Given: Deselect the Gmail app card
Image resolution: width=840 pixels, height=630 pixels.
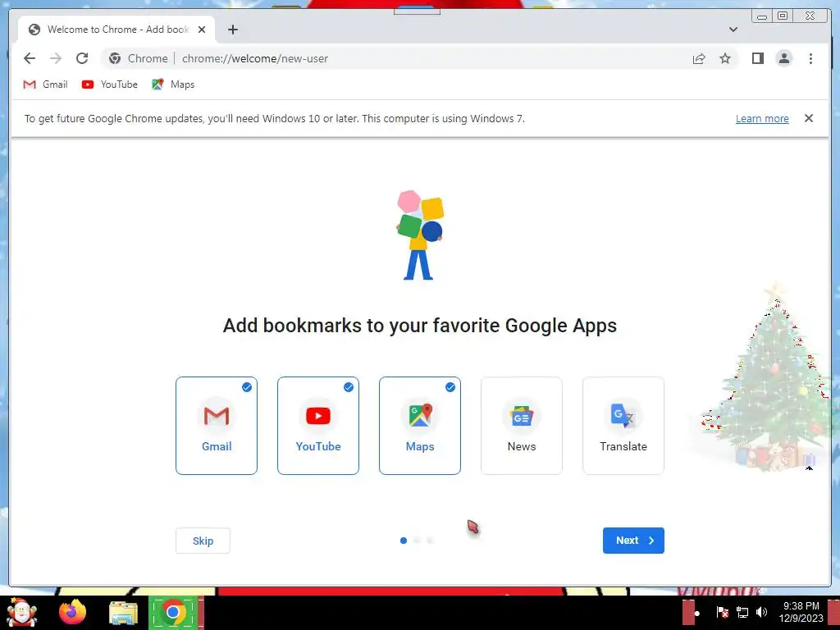Looking at the screenshot, I should point(217,426).
